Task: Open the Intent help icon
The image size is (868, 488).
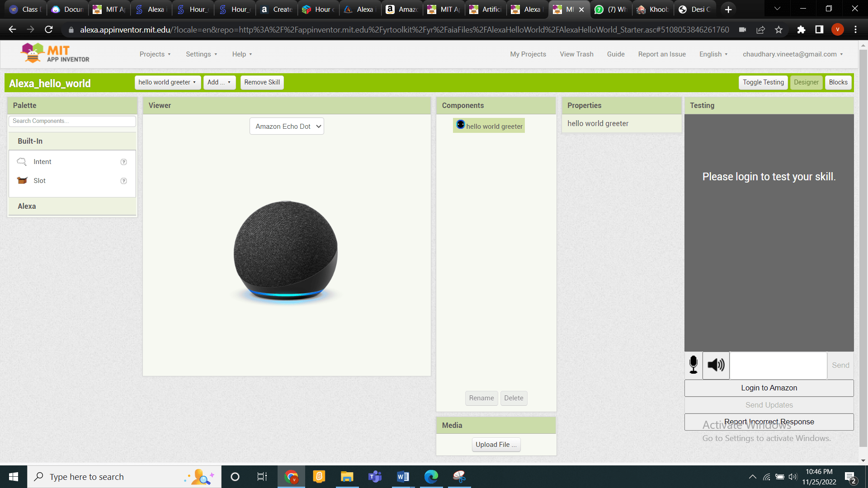Action: pos(123,162)
